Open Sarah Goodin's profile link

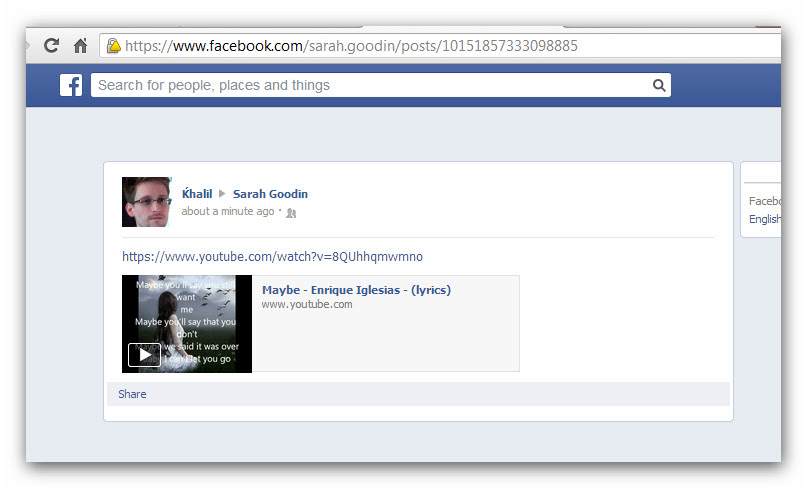(x=270, y=194)
